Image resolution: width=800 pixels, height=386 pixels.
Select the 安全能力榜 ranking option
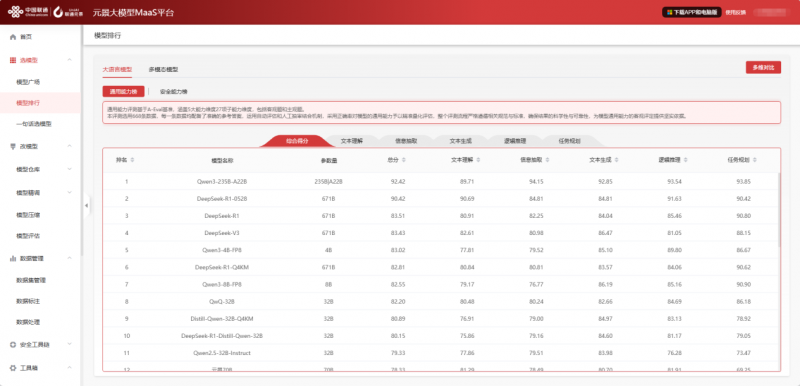[x=173, y=92]
